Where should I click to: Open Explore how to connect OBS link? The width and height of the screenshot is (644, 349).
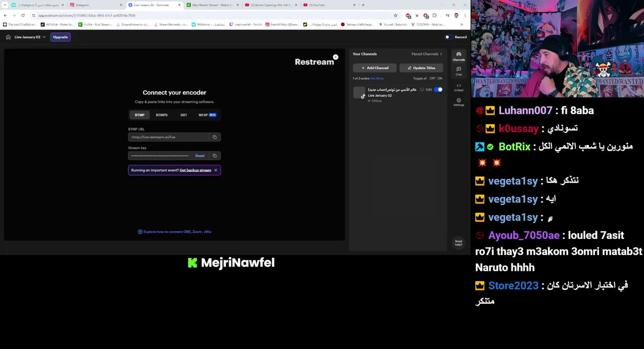[174, 232]
